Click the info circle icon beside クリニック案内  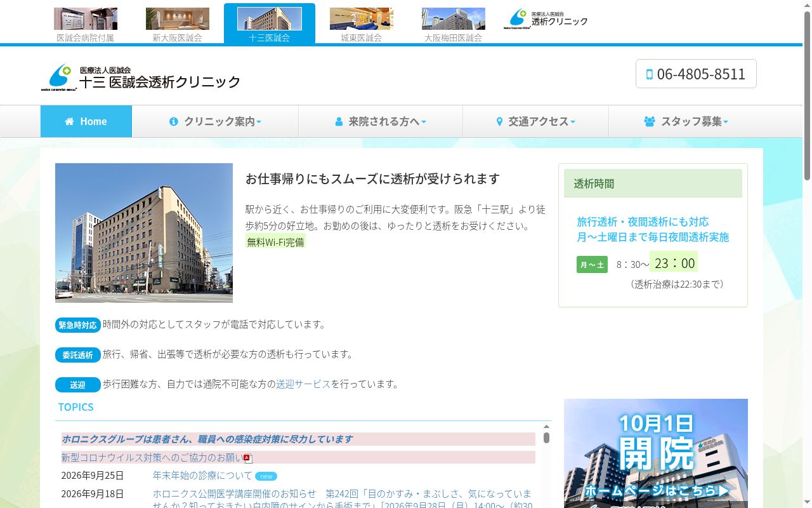174,121
